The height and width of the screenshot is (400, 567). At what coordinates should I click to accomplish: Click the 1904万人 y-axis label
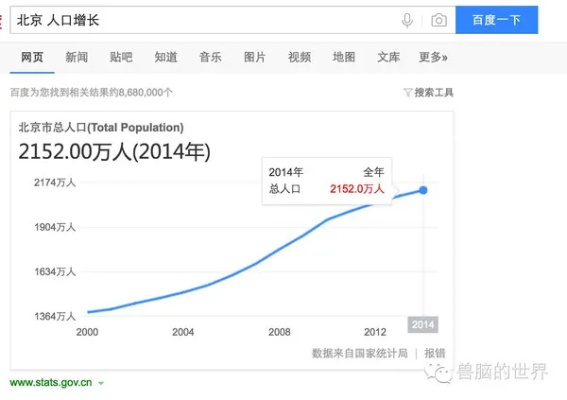tap(55, 227)
